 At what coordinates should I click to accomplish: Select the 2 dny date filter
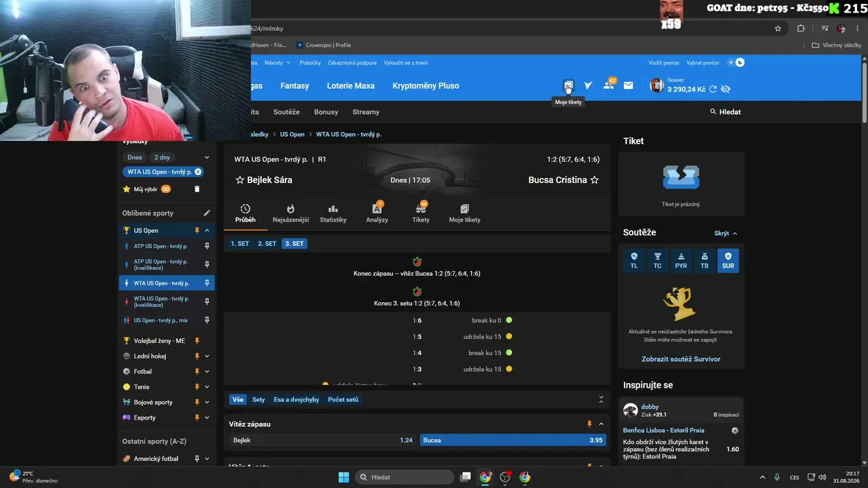tap(162, 157)
